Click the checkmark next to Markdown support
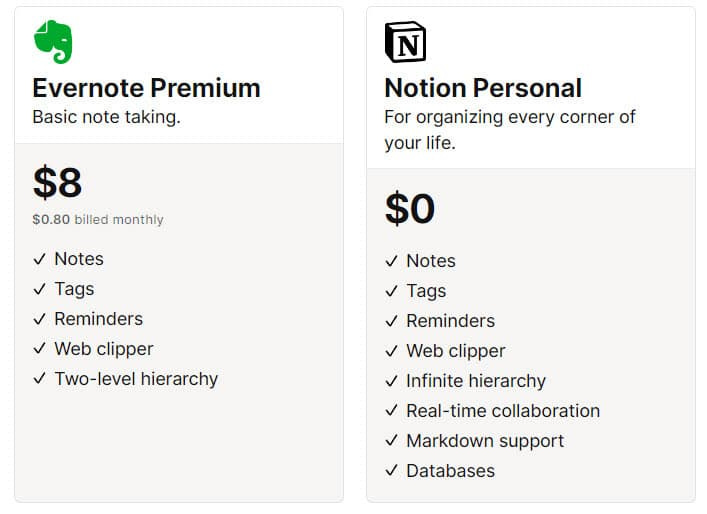 pos(391,441)
